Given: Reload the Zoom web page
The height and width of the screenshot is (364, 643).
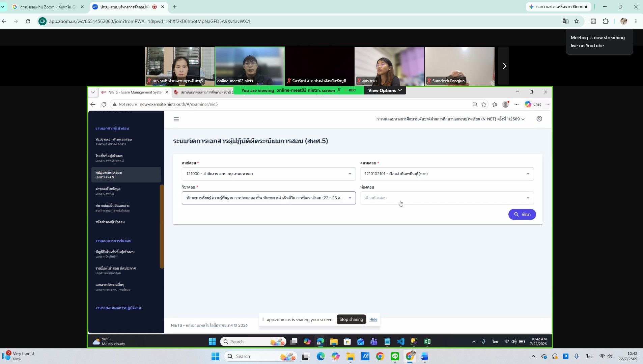Looking at the screenshot, I should (28, 21).
